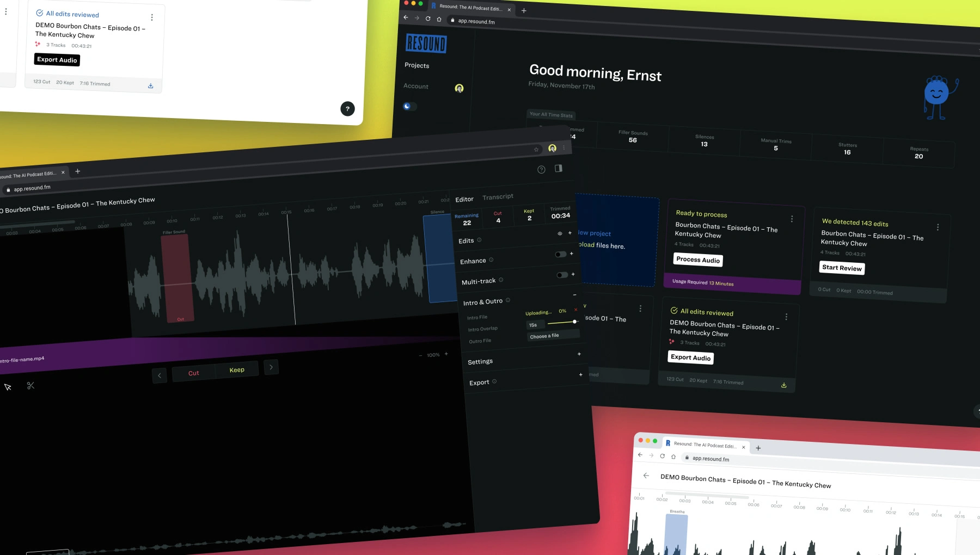Open the kebab menu on the 143 edits card
The height and width of the screenshot is (555, 980).
(938, 227)
